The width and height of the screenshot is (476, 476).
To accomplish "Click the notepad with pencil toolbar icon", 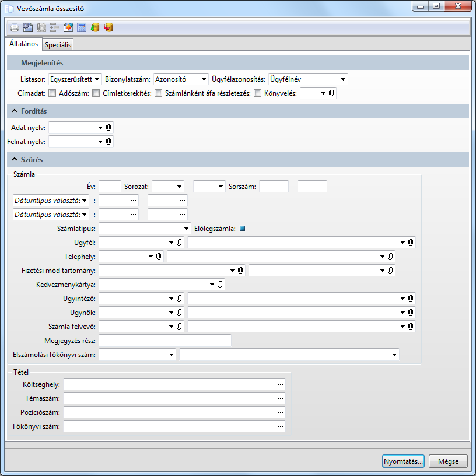I will coord(68,27).
